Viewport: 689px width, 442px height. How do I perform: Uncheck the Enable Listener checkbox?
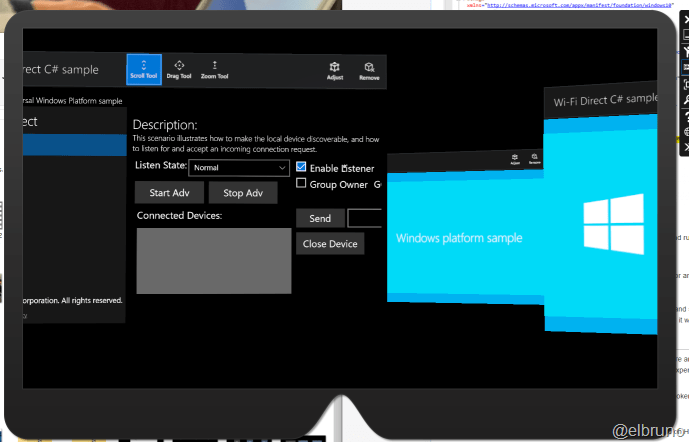coord(302,168)
